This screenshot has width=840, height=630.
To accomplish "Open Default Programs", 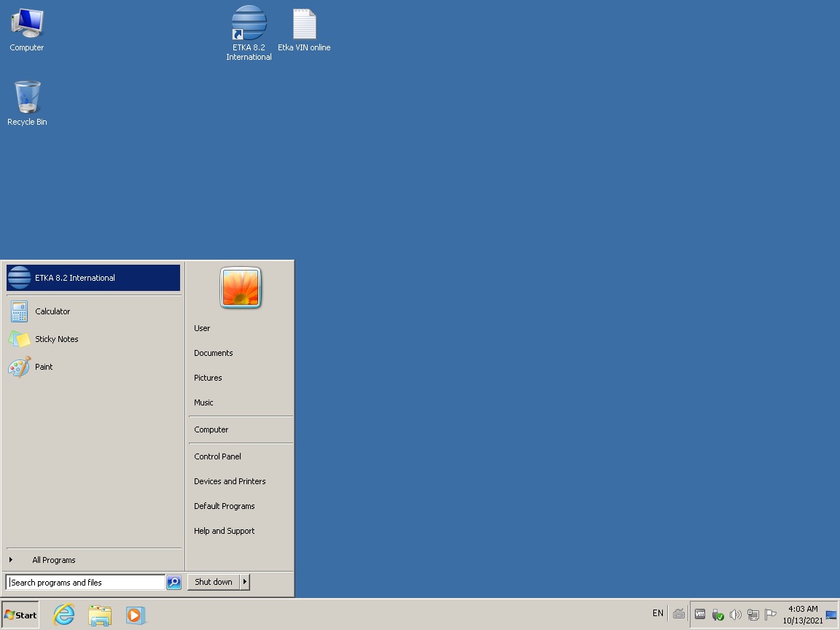I will coord(225,506).
